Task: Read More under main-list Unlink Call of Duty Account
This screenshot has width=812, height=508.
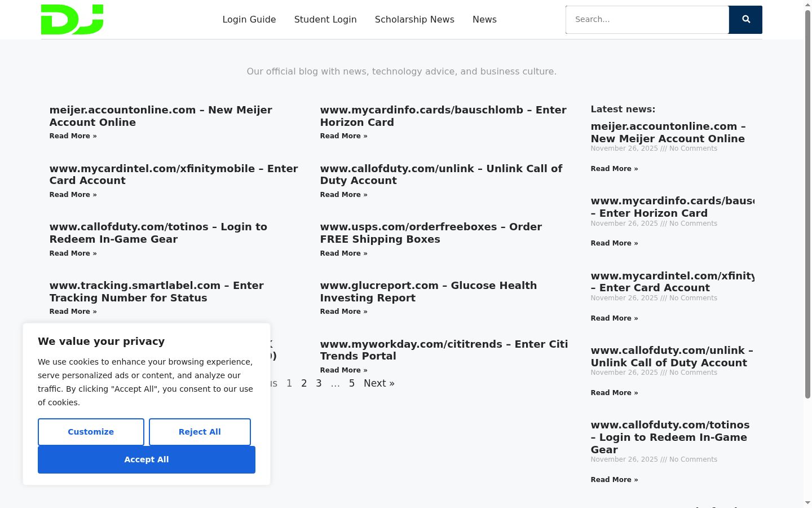Action: [x=344, y=195]
